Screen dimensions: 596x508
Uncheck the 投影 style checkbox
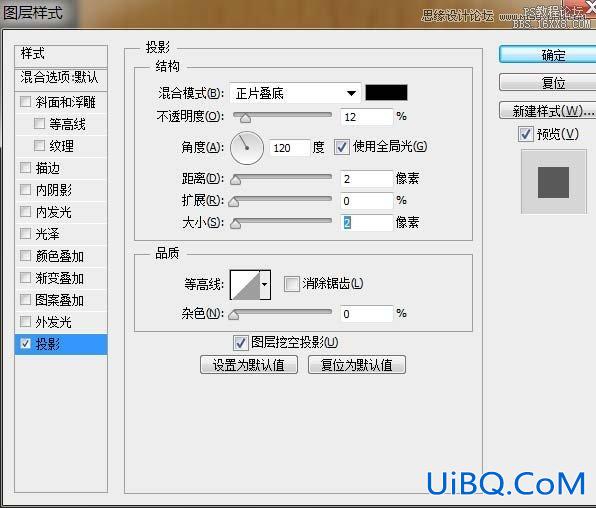25,344
